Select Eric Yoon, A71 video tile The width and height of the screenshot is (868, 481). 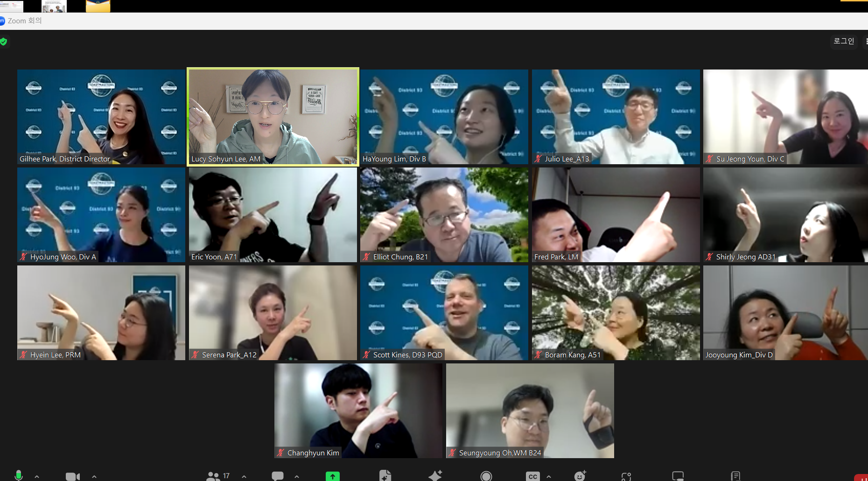click(x=273, y=215)
